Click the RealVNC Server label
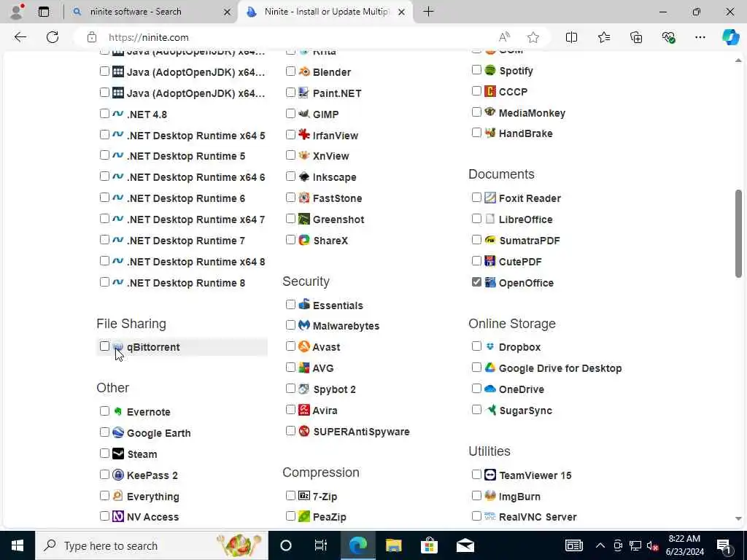The image size is (747, 560). point(538,517)
